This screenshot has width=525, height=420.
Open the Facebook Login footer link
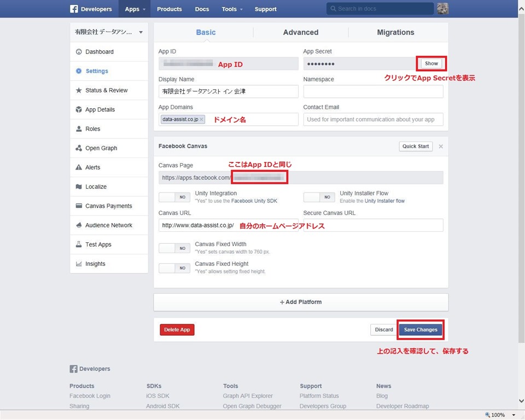coord(90,396)
